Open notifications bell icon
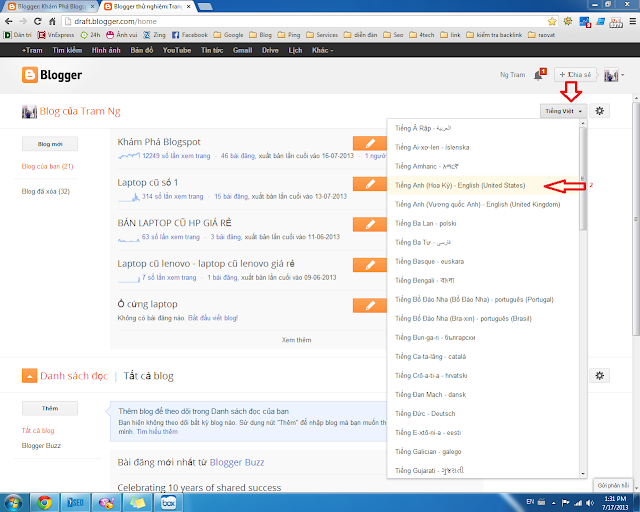 pos(539,75)
